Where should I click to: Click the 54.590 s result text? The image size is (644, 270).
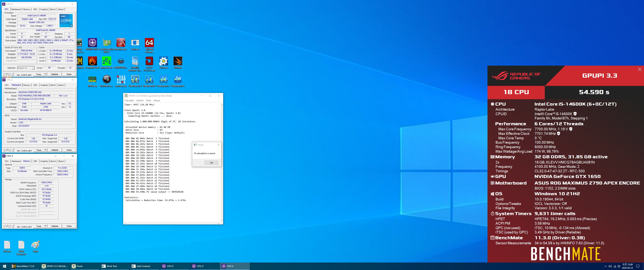594,92
